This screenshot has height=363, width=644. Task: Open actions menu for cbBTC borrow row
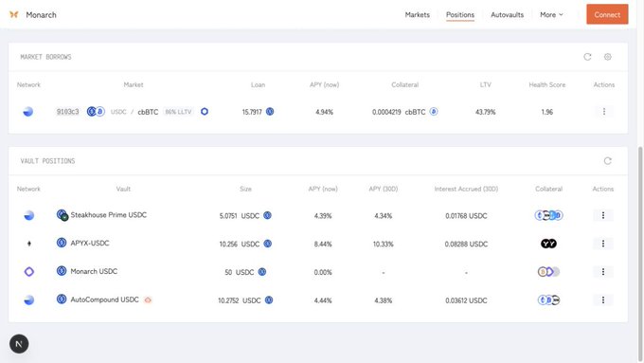[x=604, y=112]
